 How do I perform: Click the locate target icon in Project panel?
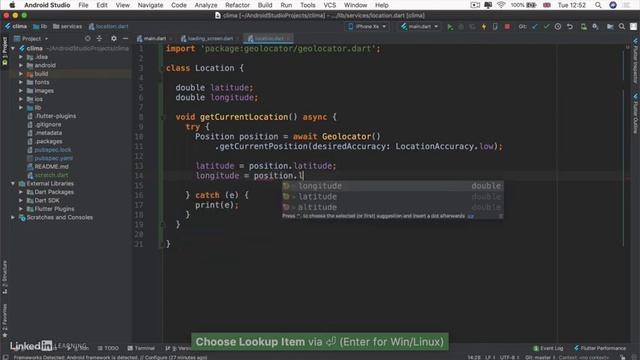pos(87,38)
